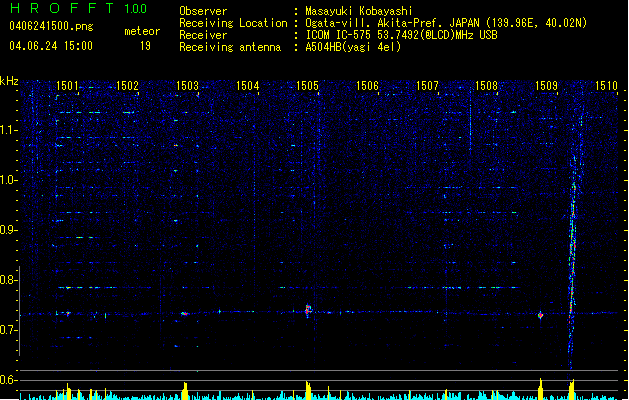629x400 pixels.
Task: Select the Ogata-vill. Akita-Pref. JAPAN location text
Action: pyautogui.click(x=446, y=23)
